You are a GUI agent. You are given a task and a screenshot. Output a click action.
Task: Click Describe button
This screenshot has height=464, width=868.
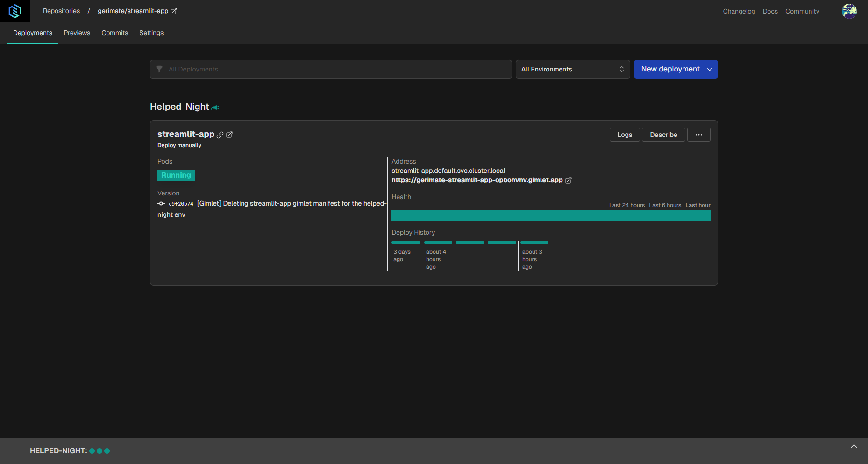[x=663, y=135]
